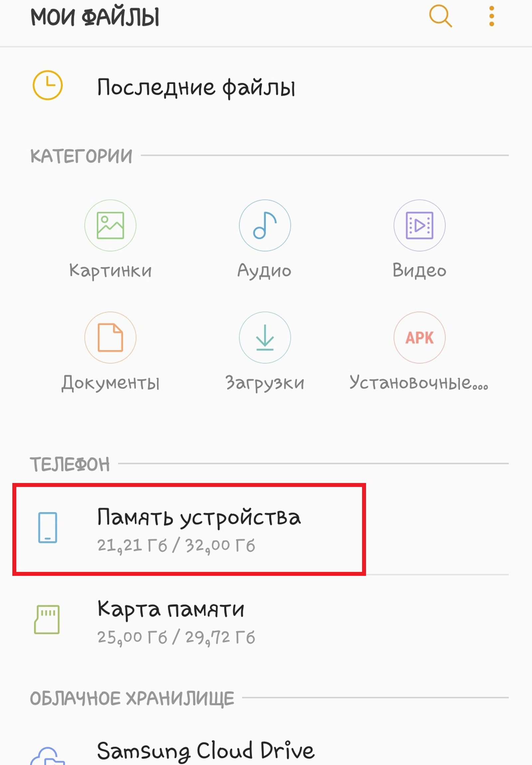Tap the clock icon for recent files
The image size is (532, 765).
pyautogui.click(x=47, y=85)
